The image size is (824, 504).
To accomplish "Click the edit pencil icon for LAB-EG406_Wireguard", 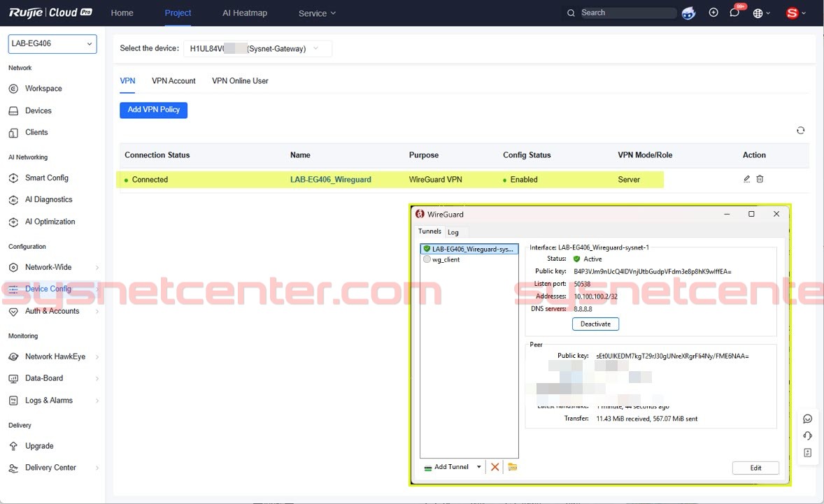I will pos(746,180).
